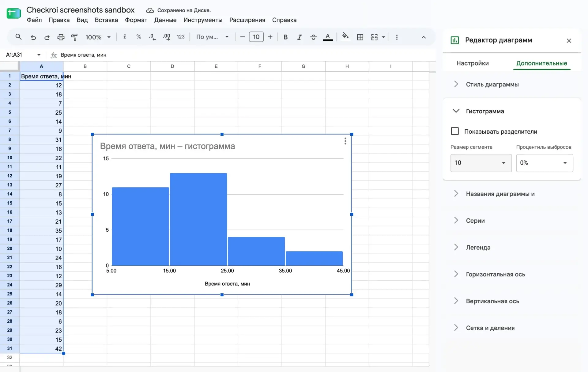Select the Дополнительные tab
588x372 pixels.
pos(542,63)
